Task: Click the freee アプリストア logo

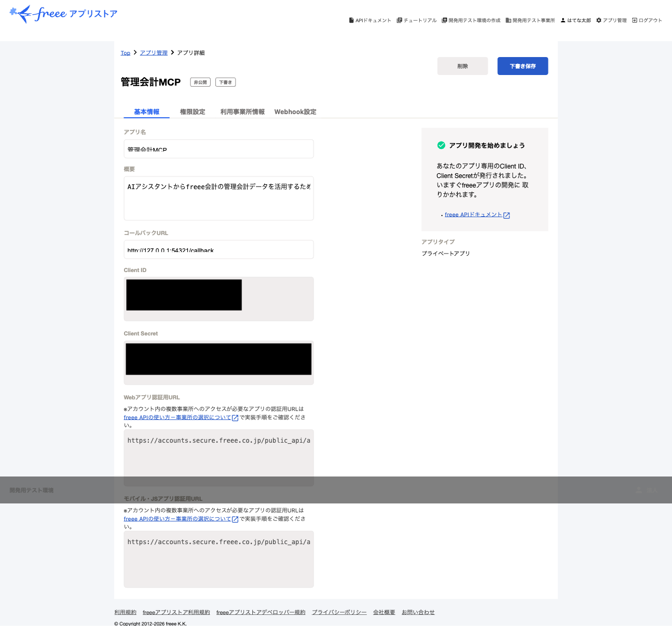Action: (63, 14)
